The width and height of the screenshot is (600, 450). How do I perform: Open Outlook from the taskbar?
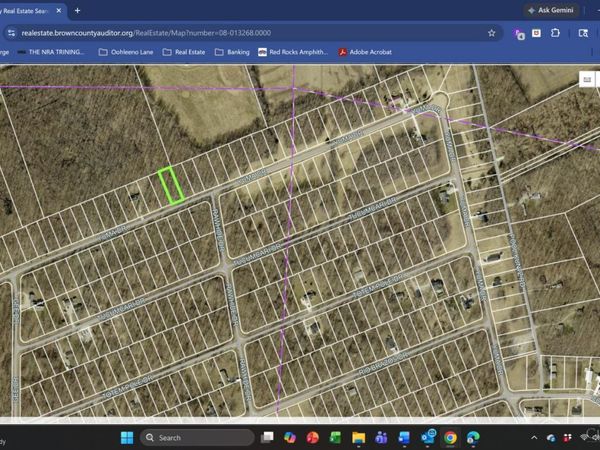click(427, 437)
